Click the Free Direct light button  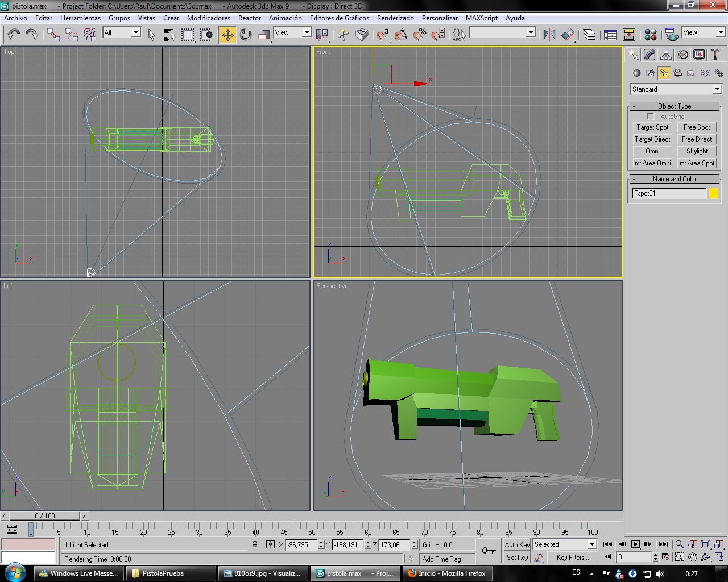697,139
